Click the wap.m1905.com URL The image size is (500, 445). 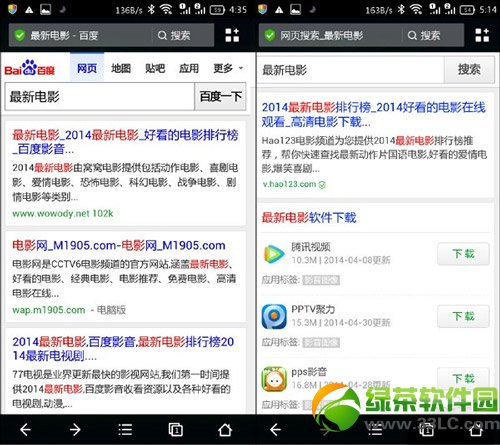[x=49, y=310]
